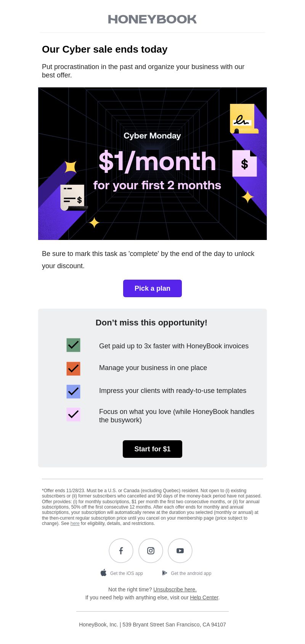The image size is (305, 644).
Task: Click the Unsubscribe here link
Action: [175, 589]
